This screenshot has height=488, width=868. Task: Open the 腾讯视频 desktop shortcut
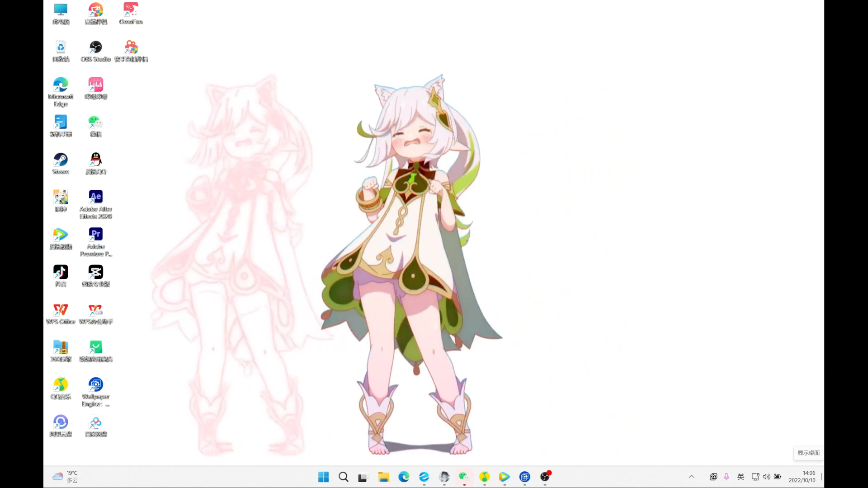click(61, 239)
